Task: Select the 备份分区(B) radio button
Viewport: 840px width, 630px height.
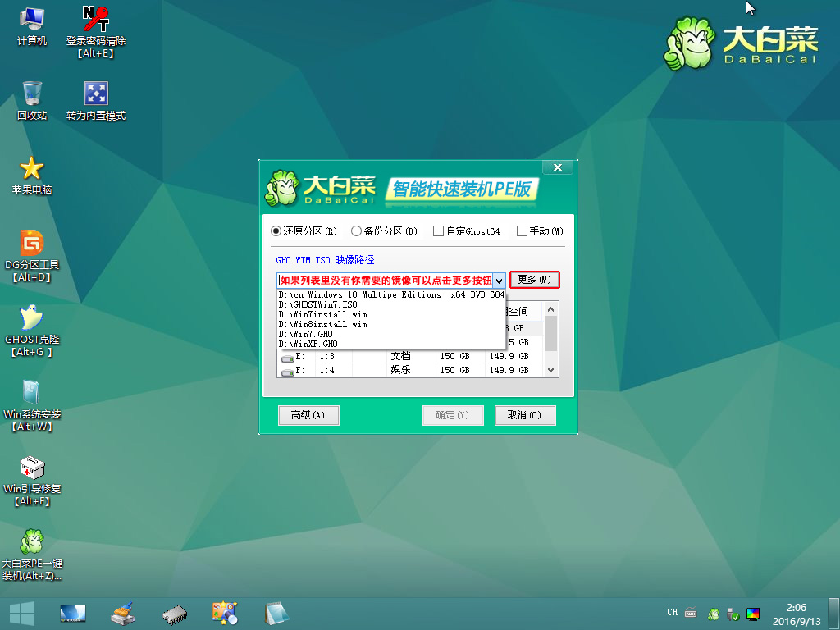Action: click(x=357, y=231)
